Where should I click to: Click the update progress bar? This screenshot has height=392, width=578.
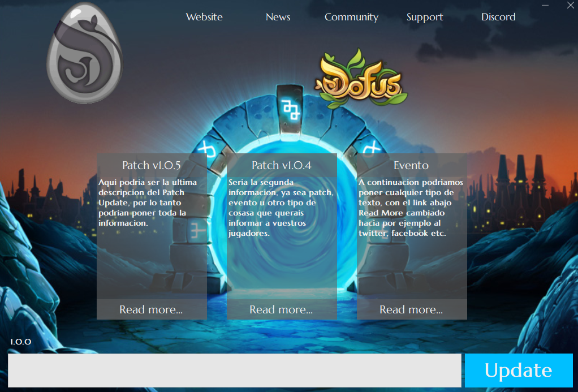(235, 371)
